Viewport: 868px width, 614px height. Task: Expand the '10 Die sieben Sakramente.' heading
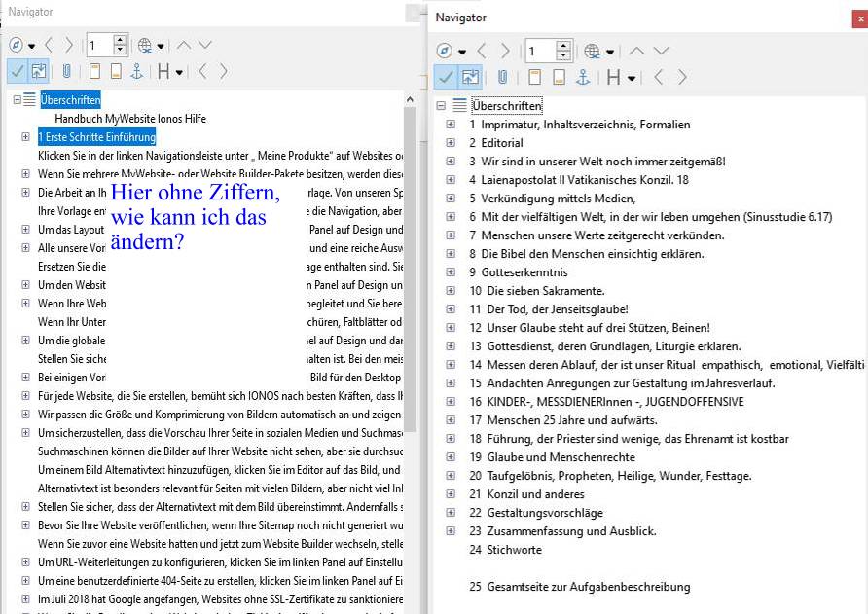coord(450,291)
